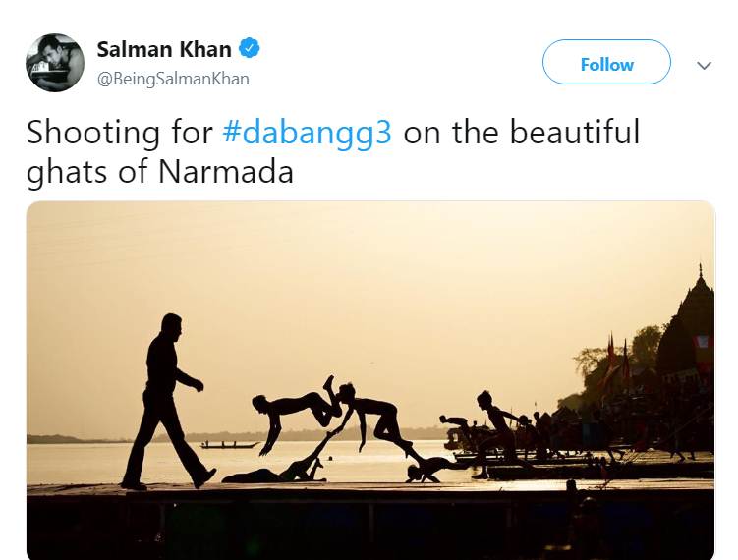Click the boy diving mid-air silhouette

(291, 407)
